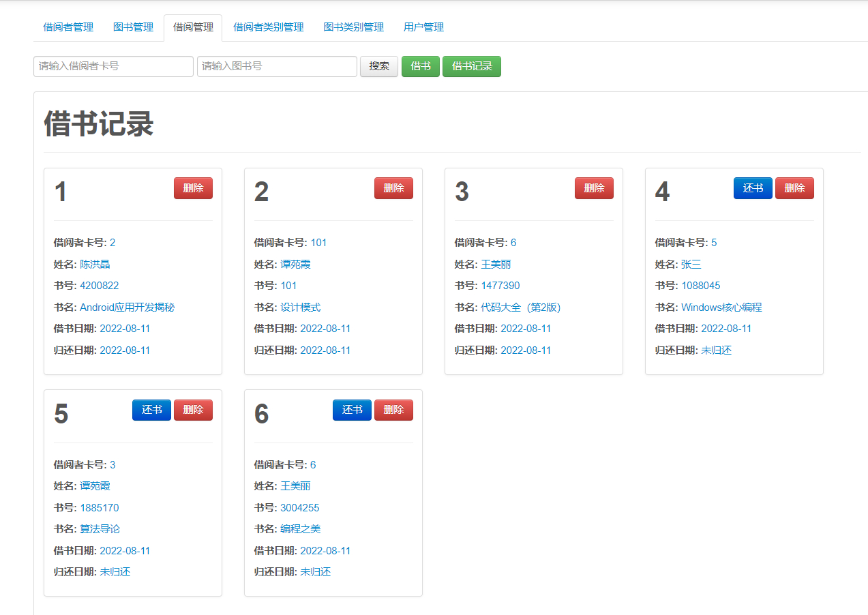Open the 图书类别管理 tab
Image resolution: width=868 pixels, height=615 pixels.
pyautogui.click(x=354, y=27)
